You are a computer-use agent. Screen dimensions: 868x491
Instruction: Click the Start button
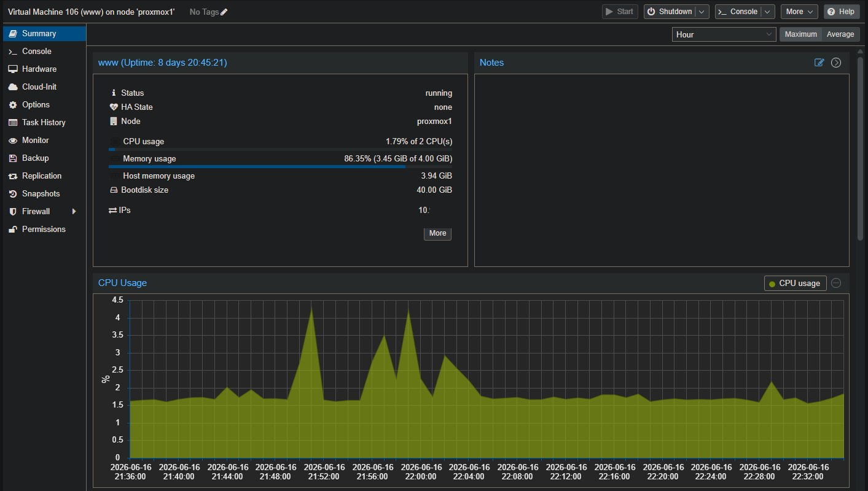pos(620,12)
